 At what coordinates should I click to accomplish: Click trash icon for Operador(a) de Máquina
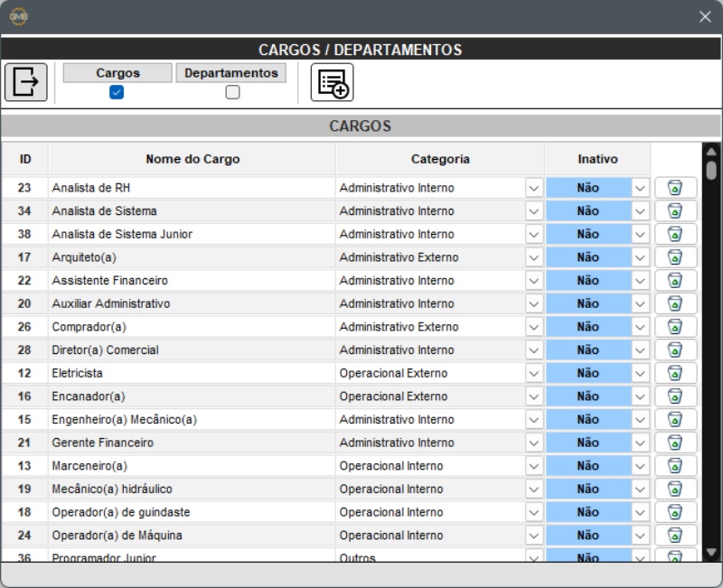pos(675,536)
